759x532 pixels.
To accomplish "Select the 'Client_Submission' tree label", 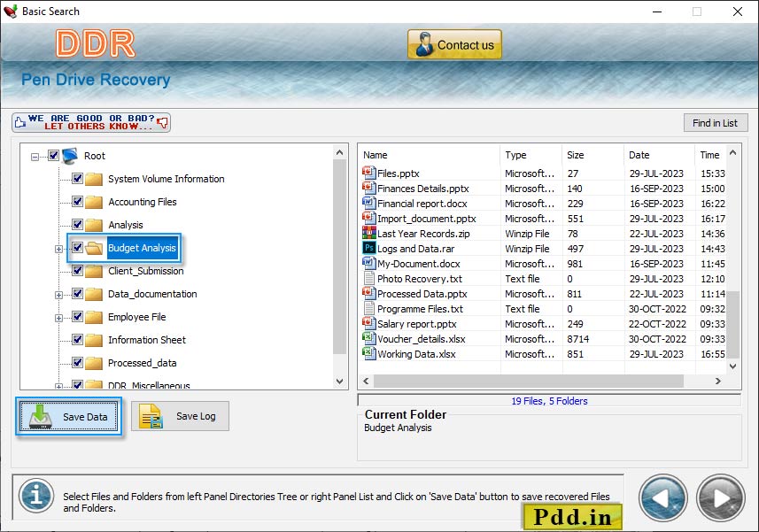I will pos(146,271).
